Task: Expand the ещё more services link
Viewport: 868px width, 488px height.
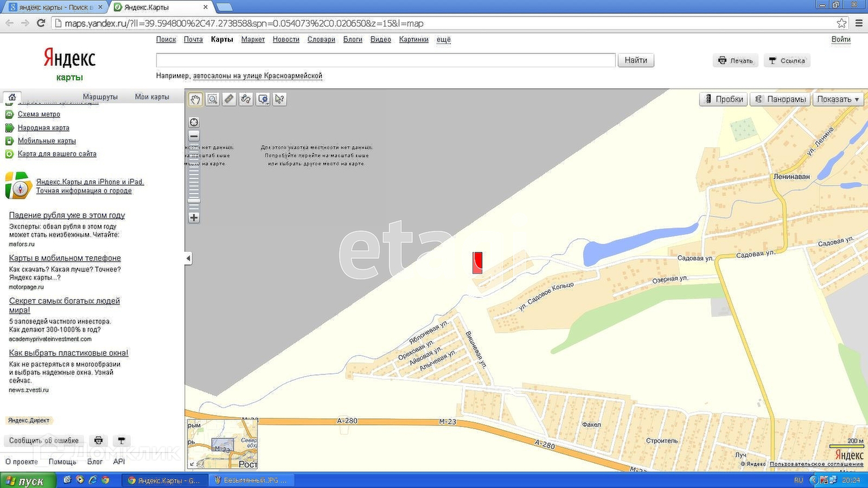Action: [x=444, y=40]
